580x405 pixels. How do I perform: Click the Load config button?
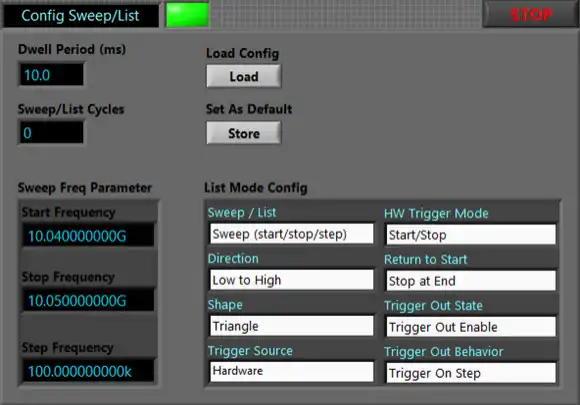pyautogui.click(x=244, y=76)
